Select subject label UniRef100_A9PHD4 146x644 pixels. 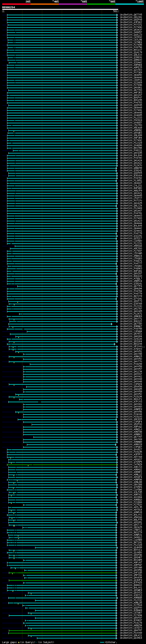click(x=131, y=65)
